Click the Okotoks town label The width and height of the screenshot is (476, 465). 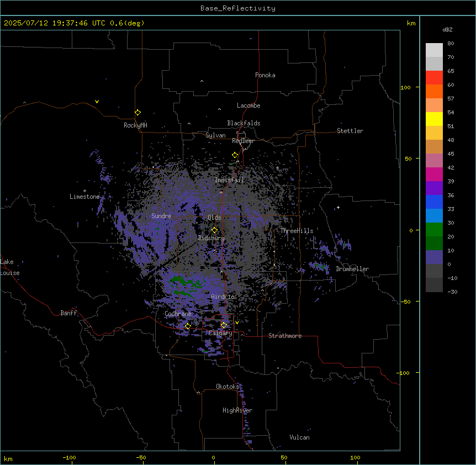tap(228, 387)
